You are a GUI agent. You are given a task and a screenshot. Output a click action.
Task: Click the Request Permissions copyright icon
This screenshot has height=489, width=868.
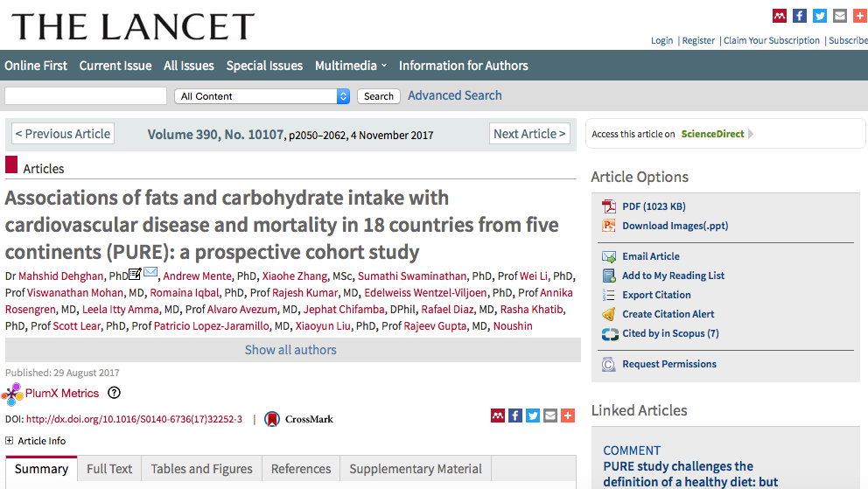coord(609,364)
